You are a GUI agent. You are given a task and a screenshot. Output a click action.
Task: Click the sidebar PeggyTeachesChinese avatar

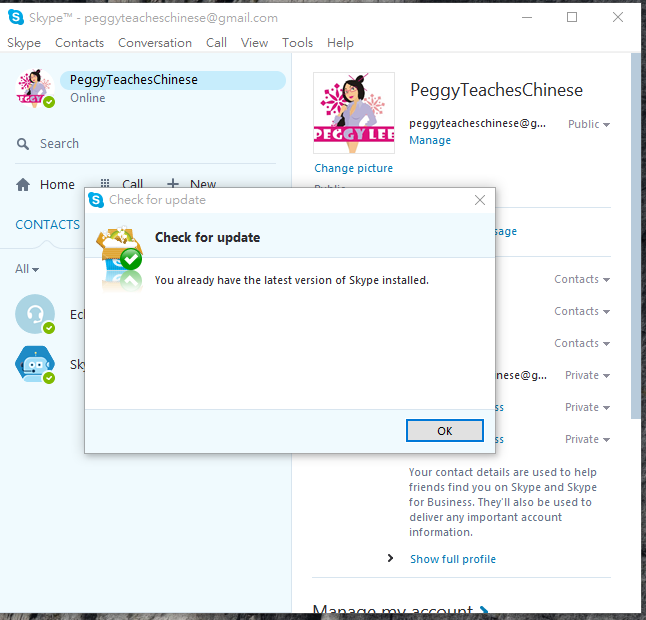35,89
